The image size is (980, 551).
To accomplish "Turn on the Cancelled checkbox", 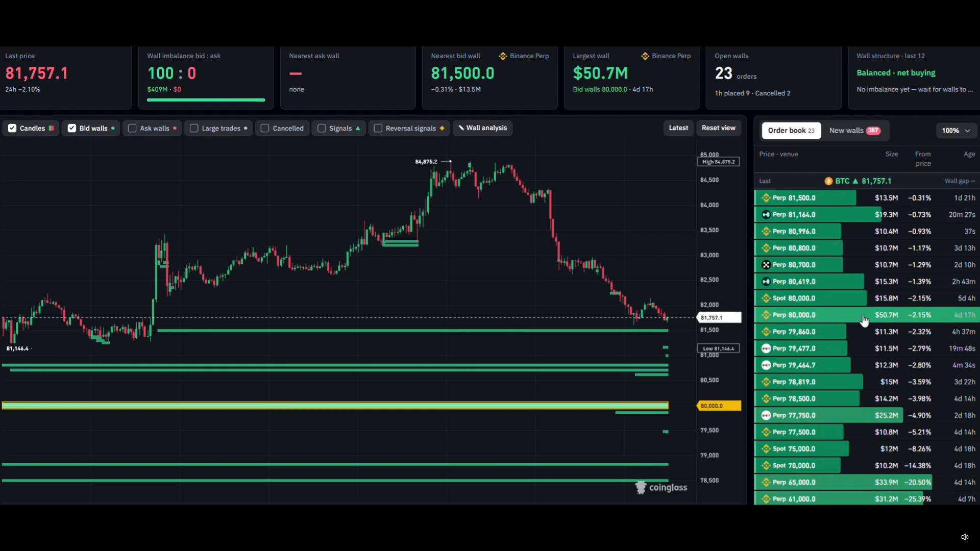I will point(265,128).
